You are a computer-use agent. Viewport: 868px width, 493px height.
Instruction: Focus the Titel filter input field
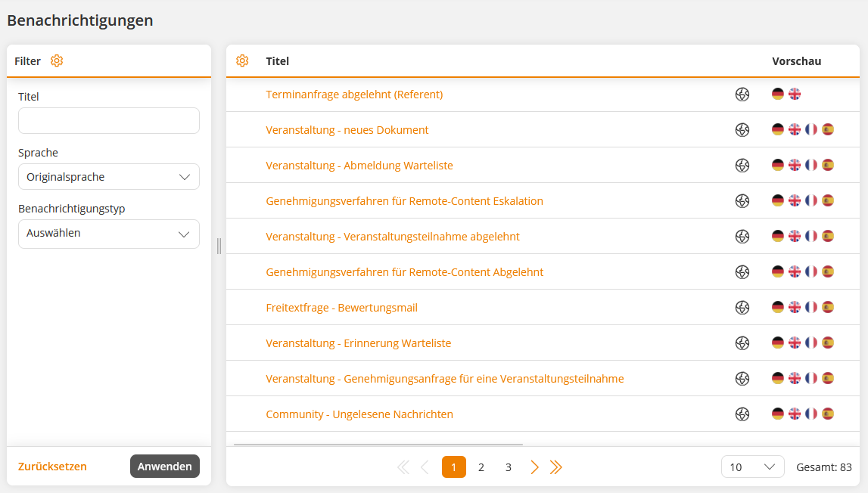pyautogui.click(x=109, y=121)
